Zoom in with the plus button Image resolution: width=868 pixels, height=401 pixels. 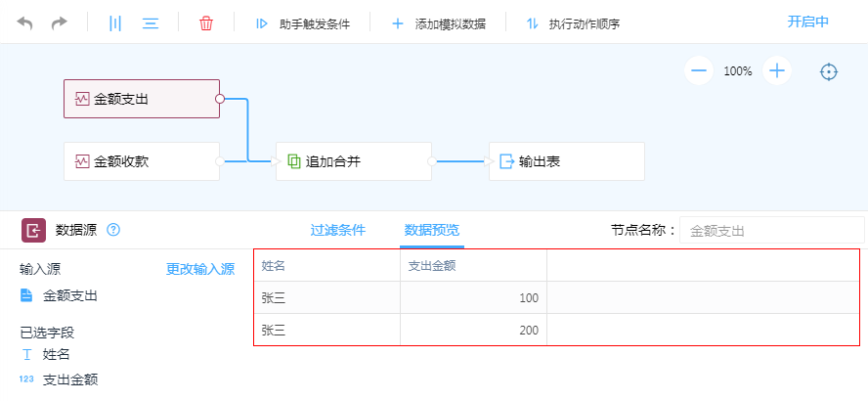(x=777, y=70)
